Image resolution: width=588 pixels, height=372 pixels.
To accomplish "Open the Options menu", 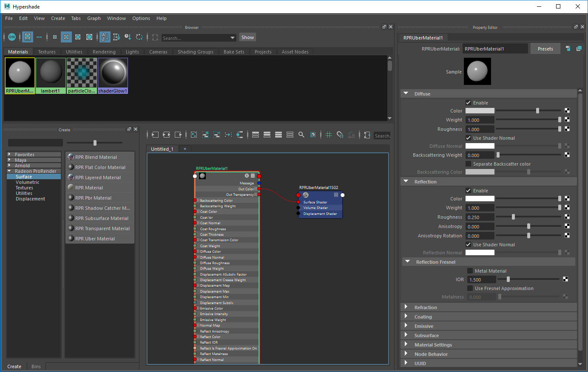I will (x=141, y=18).
